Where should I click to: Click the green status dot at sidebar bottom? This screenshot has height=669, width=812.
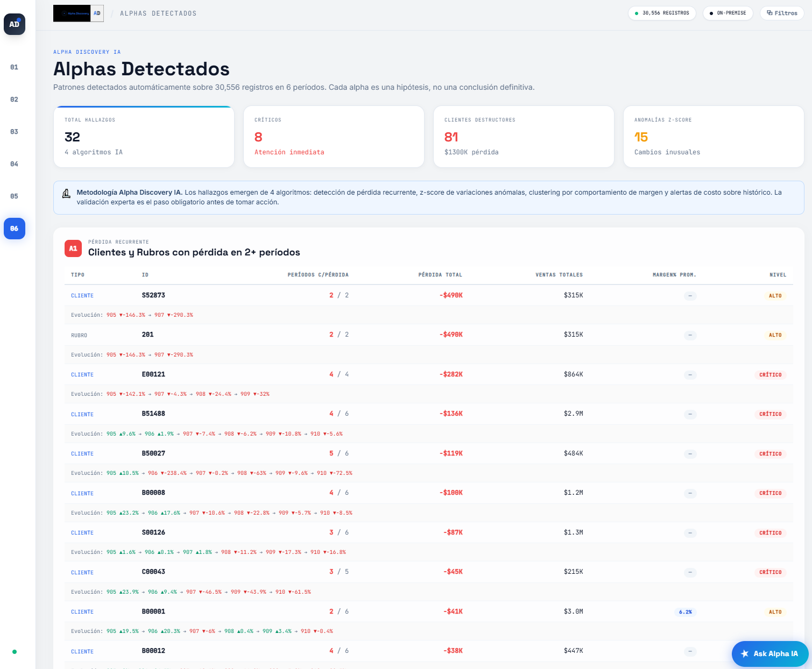point(14,651)
